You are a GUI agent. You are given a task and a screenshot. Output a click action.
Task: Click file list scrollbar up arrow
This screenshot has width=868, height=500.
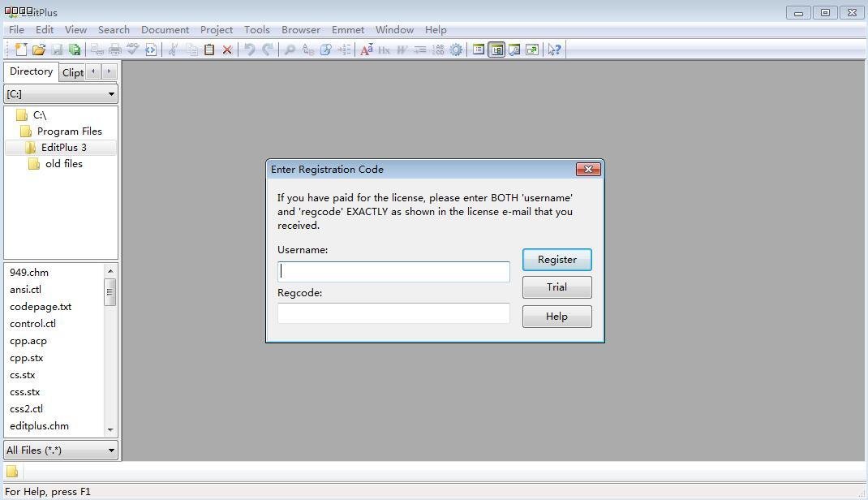[x=110, y=271]
